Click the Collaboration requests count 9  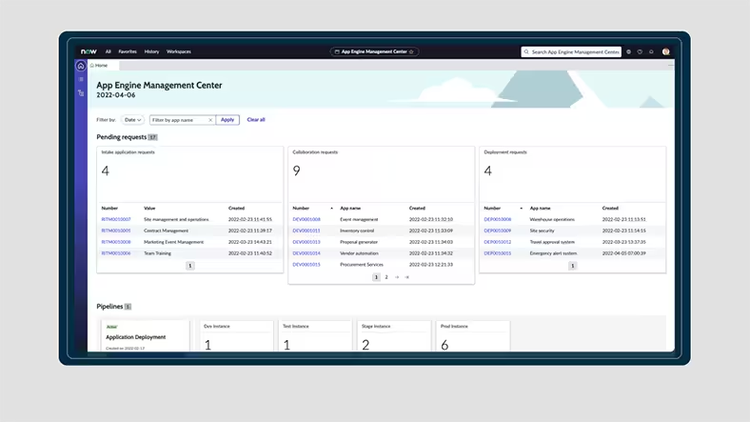pos(297,171)
